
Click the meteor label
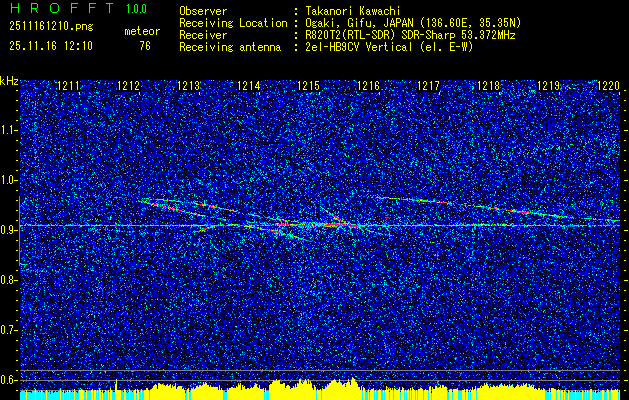click(x=142, y=31)
